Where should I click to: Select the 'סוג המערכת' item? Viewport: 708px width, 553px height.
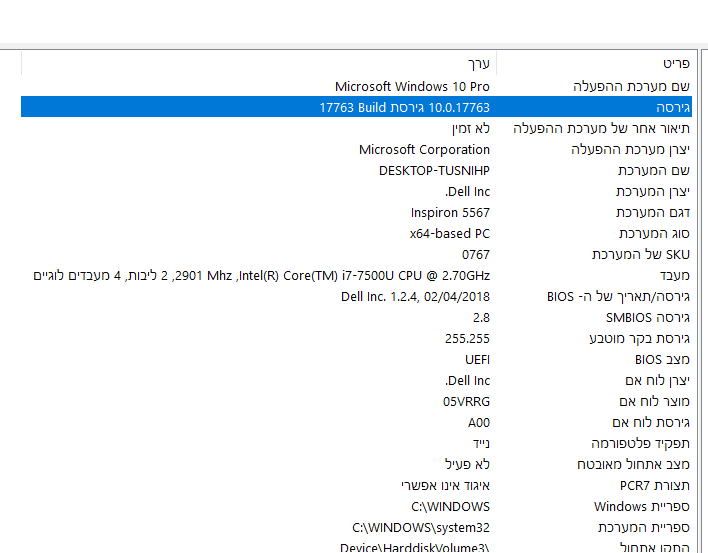pos(654,233)
